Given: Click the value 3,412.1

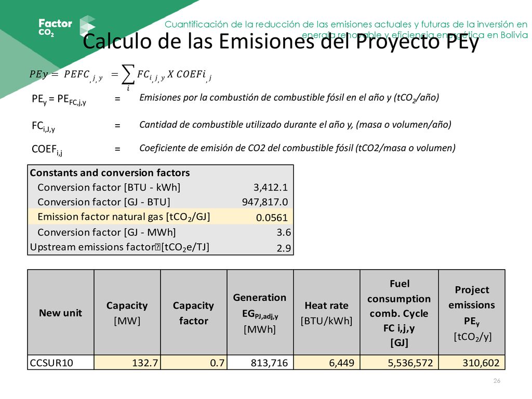Looking at the screenshot, I should (x=270, y=187).
